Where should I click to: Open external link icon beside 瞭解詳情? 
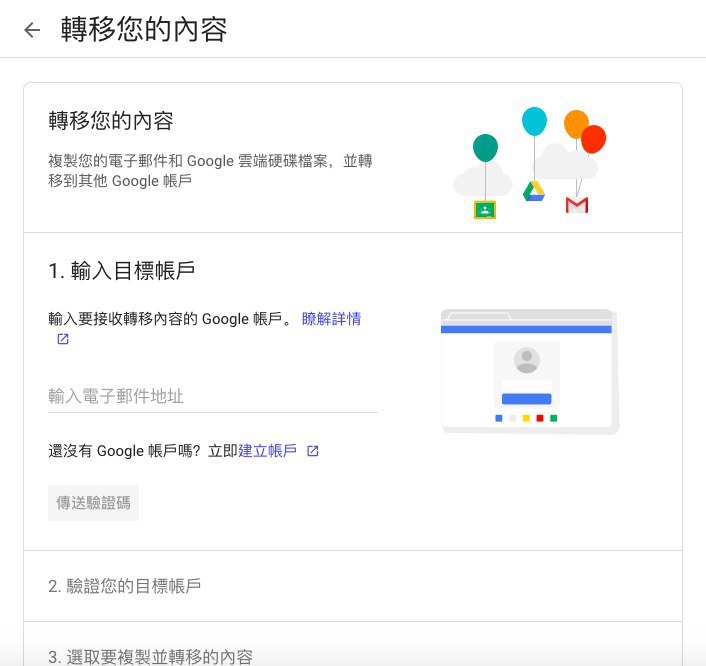[x=63, y=339]
